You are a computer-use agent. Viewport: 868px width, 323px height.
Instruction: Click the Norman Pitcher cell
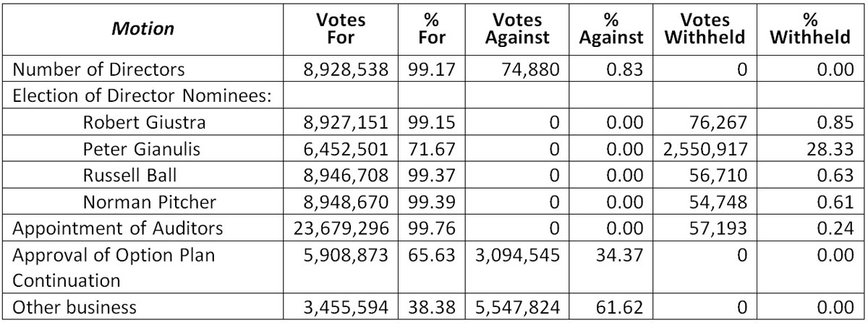(x=144, y=201)
